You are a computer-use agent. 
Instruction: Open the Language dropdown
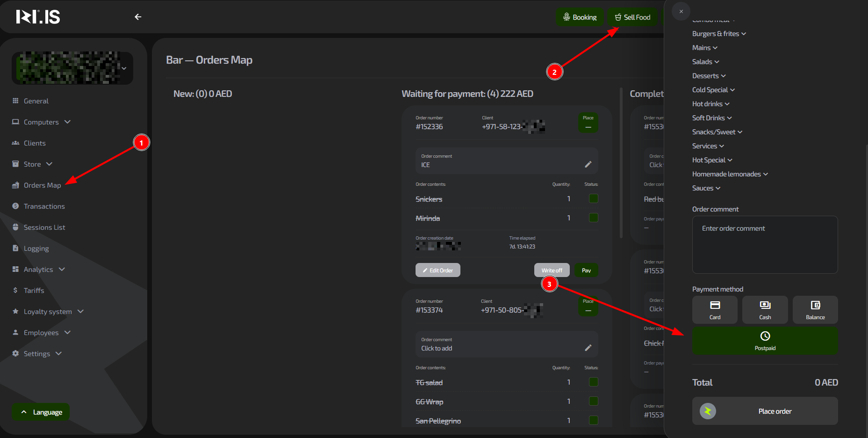click(x=41, y=412)
